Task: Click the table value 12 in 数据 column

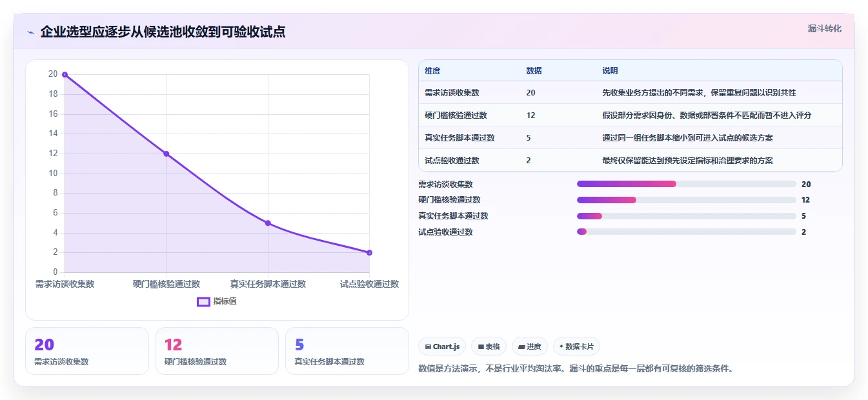Action: point(530,115)
